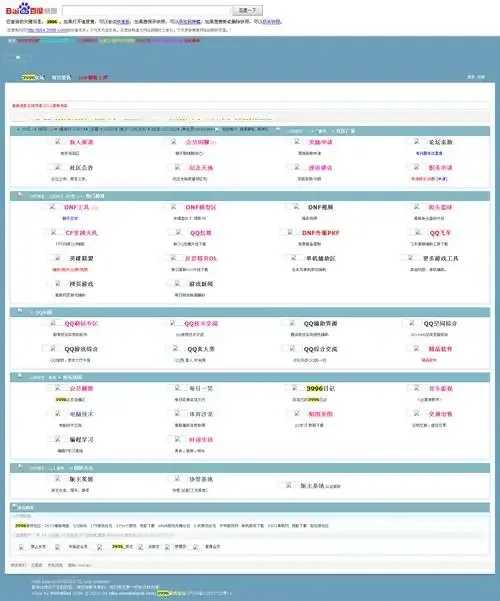Click the forum icon beside QQ游戏综合
This screenshot has width=500, height=601.
tap(53, 348)
